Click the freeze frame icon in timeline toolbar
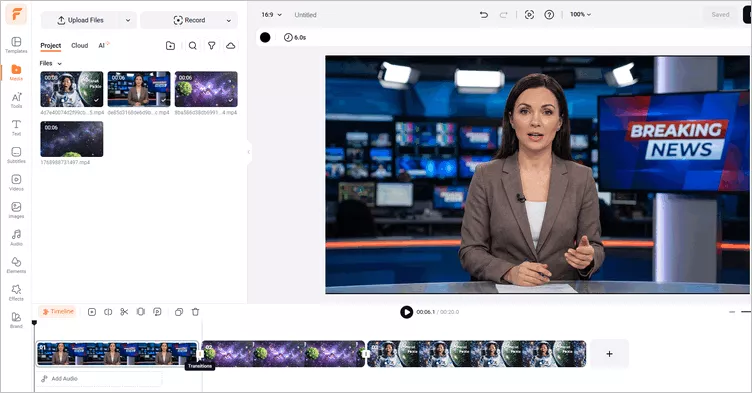Screen dimensions: 752x393 point(141,312)
